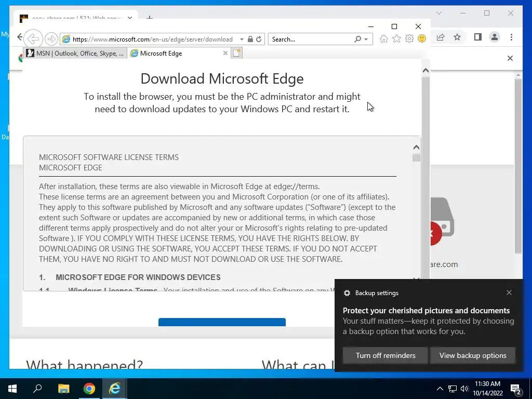
Task: Minimize the Internet Explorer window
Action: click(371, 26)
